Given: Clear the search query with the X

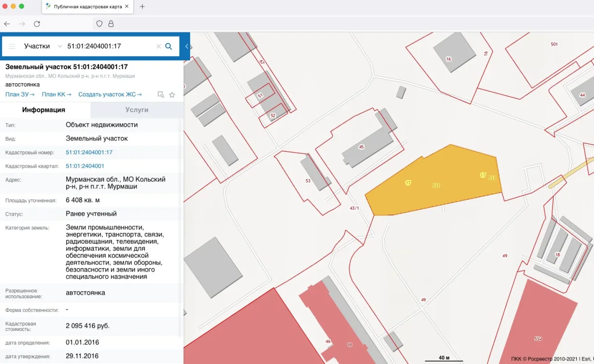Looking at the screenshot, I should tap(158, 46).
